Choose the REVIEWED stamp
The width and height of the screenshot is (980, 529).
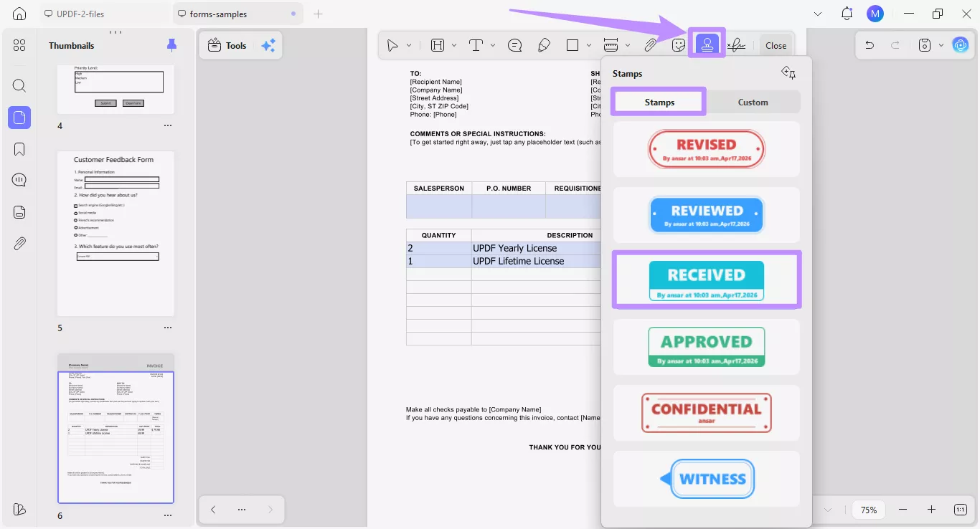707,215
